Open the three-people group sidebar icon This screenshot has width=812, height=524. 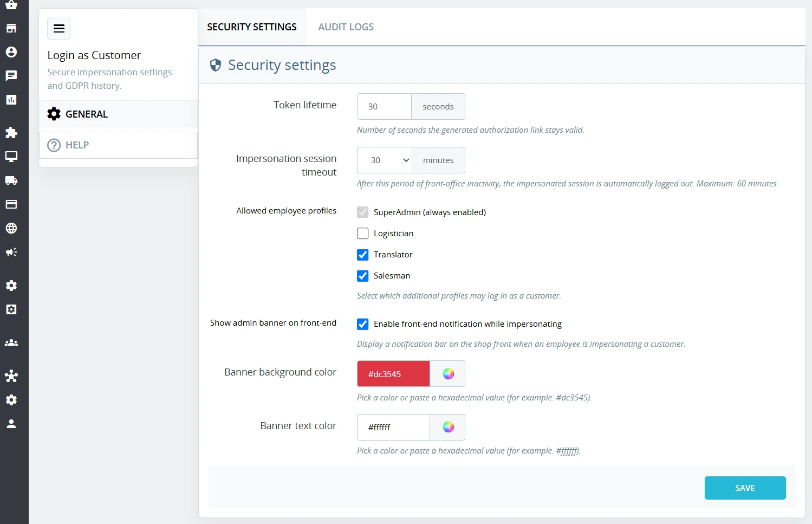(x=11, y=342)
